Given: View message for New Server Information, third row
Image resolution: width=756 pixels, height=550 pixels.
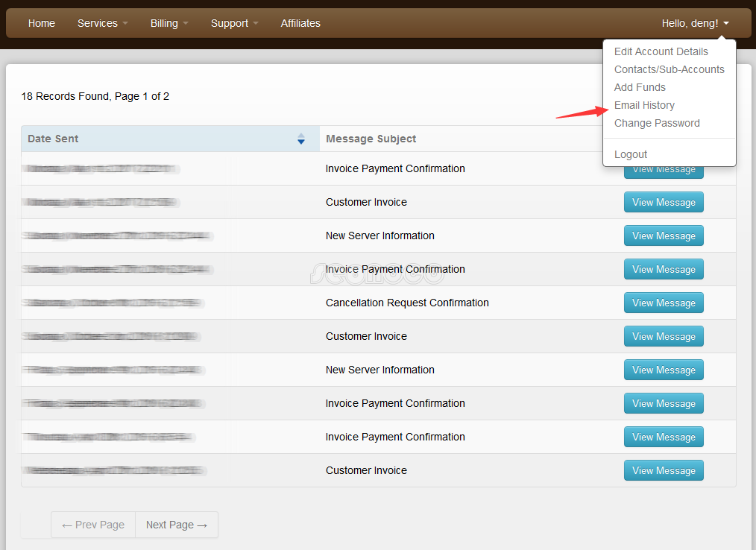Looking at the screenshot, I should (664, 236).
